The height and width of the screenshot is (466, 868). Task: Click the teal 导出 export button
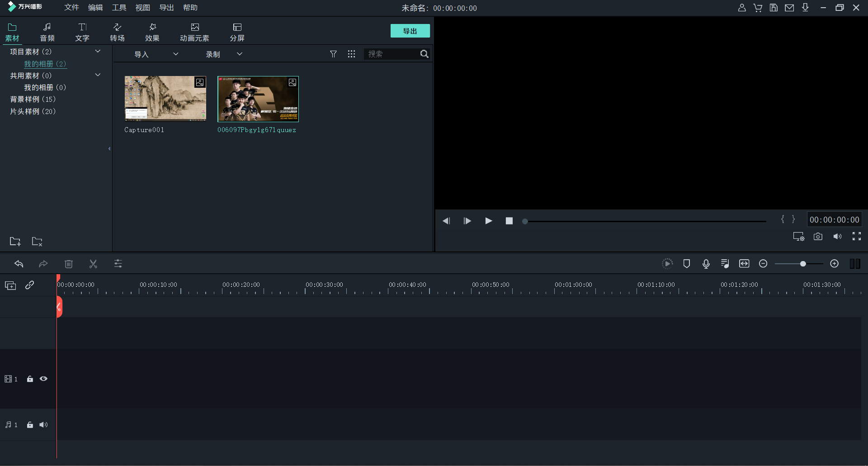[x=410, y=31]
